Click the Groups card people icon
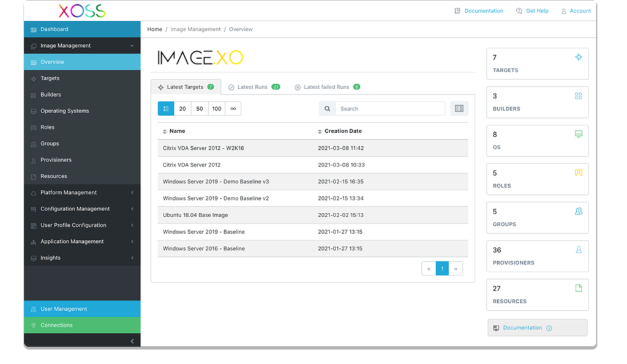 tap(579, 211)
